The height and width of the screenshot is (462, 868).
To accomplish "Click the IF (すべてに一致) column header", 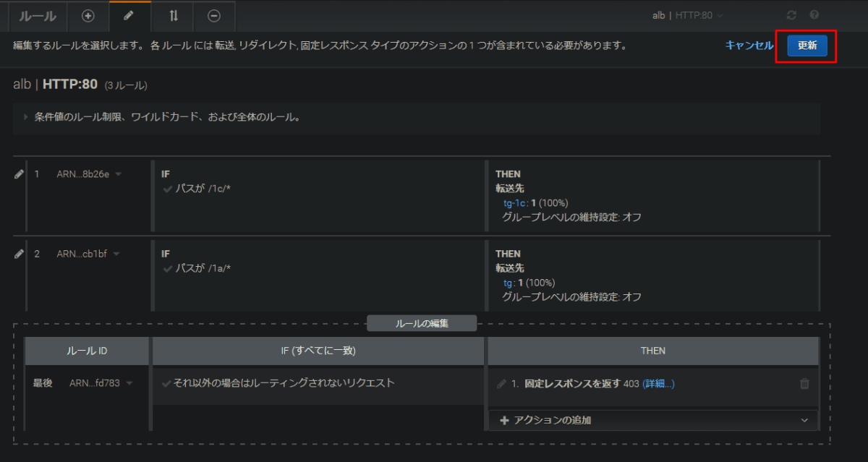I will click(x=318, y=351).
